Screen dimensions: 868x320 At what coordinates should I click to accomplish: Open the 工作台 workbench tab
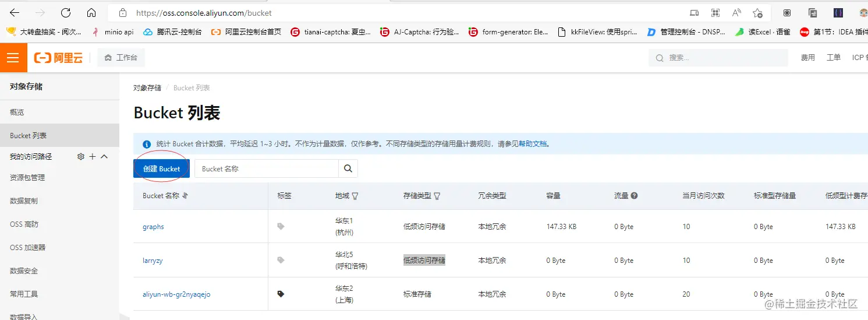pos(121,58)
